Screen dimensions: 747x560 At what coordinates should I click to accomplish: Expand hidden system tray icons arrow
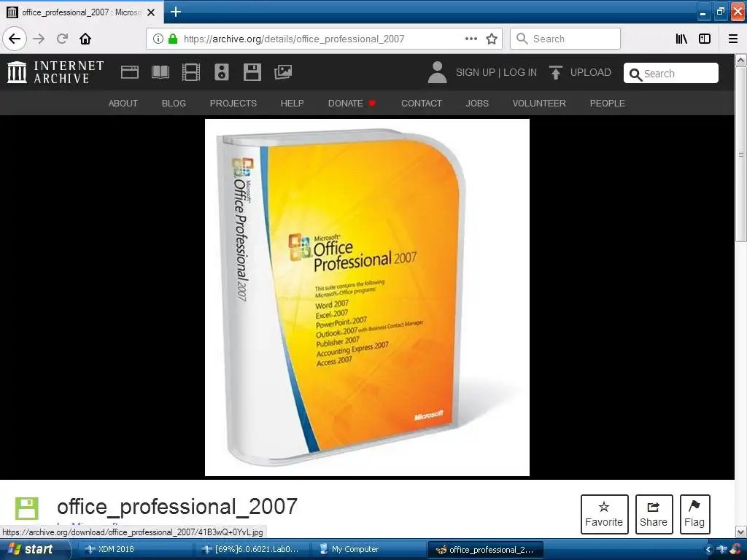pos(708,550)
